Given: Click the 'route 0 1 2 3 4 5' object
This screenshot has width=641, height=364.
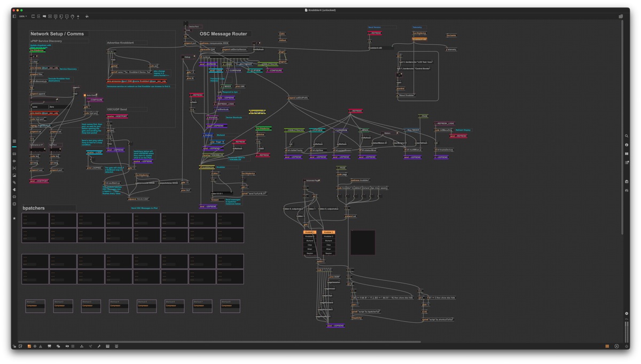Looking at the screenshot, I should click(x=324, y=270).
